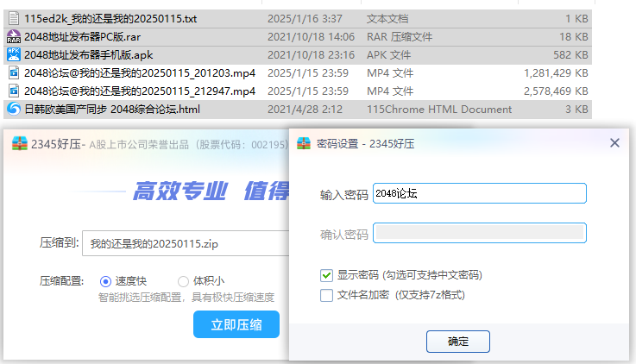
Task: Click the date 2021/10/18 23:16
Action: click(311, 54)
